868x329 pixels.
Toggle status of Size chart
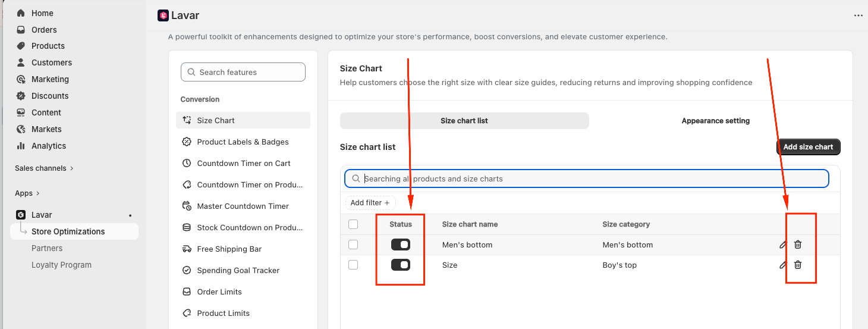click(x=401, y=265)
